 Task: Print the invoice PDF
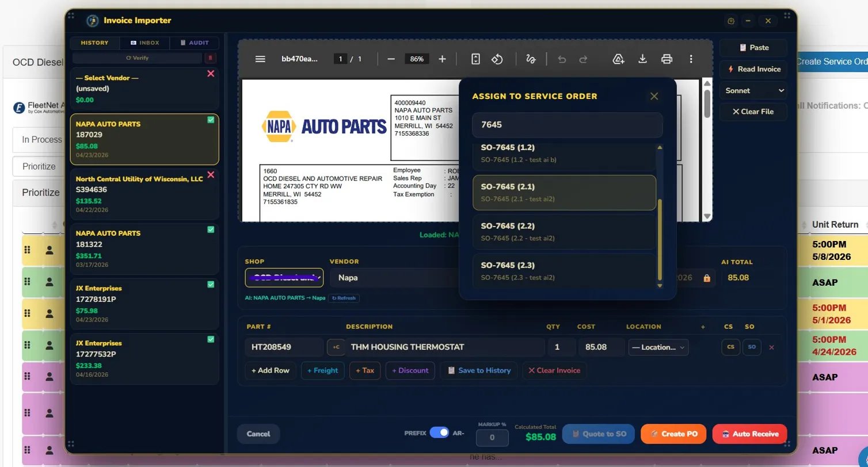667,59
